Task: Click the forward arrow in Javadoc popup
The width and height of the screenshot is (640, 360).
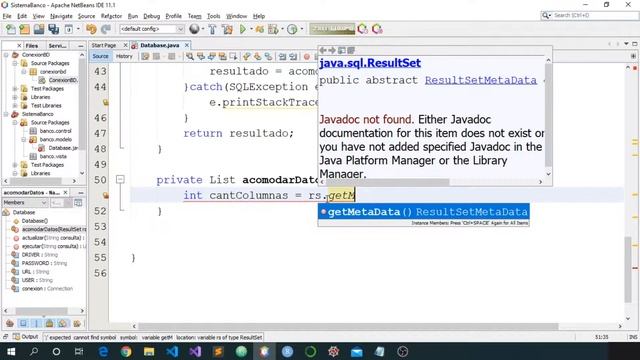Action: [332, 50]
